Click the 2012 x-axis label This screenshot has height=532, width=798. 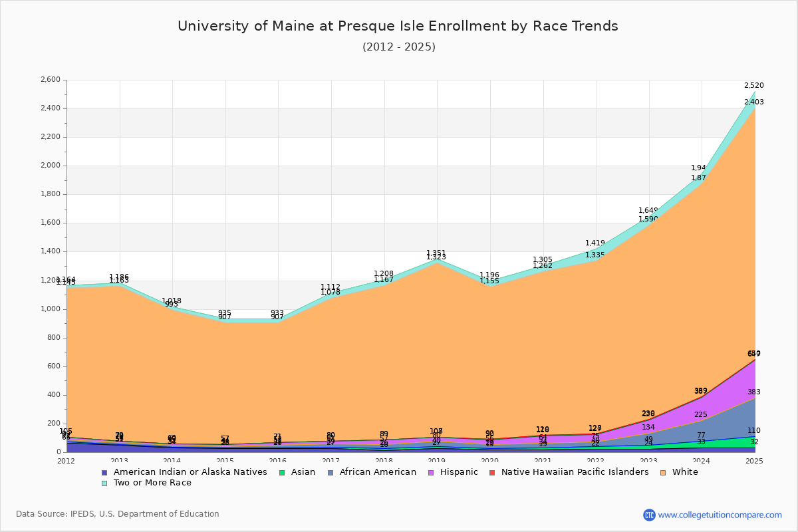tap(66, 461)
